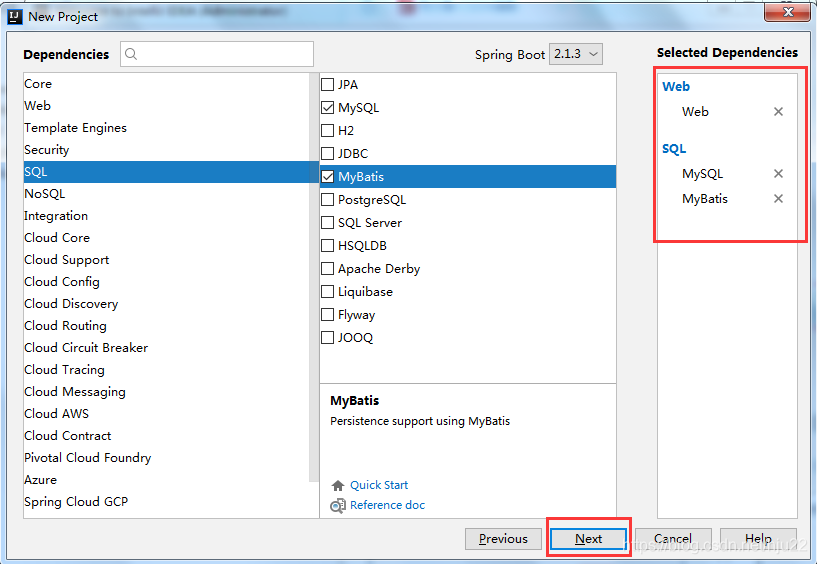817x564 pixels.
Task: Uncheck the MySQL dependency checkbox
Action: click(327, 107)
